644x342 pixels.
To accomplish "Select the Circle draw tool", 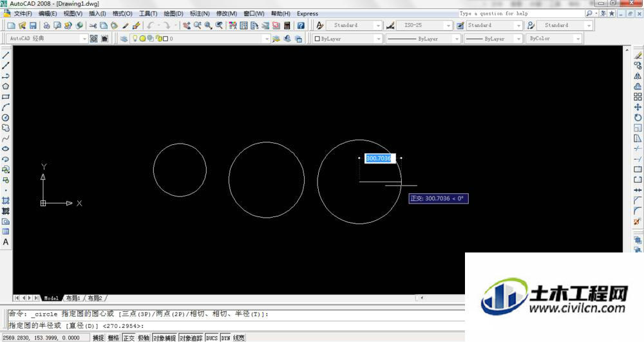I will [6, 117].
